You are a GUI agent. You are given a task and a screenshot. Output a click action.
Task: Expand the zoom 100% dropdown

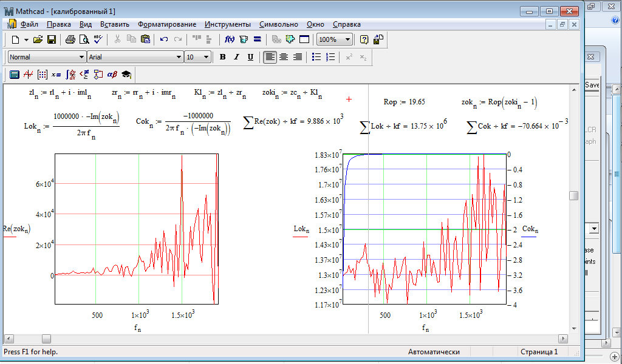pyautogui.click(x=347, y=39)
